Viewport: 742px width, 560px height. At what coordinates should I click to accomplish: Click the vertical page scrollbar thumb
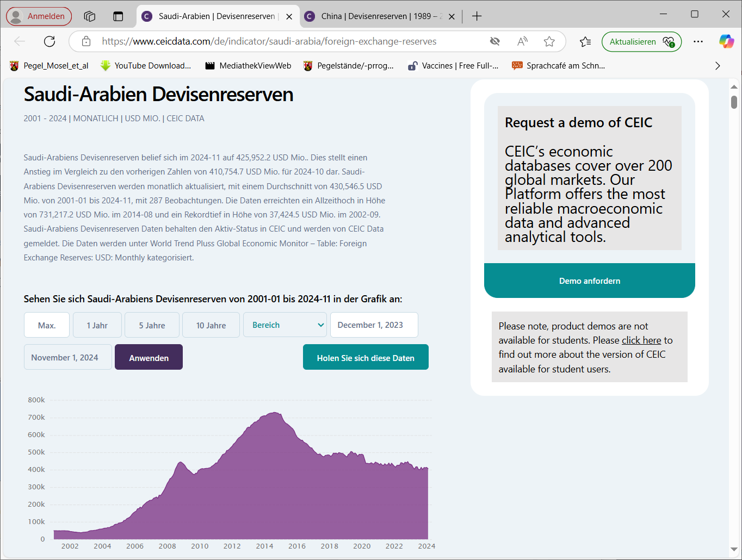pyautogui.click(x=734, y=102)
